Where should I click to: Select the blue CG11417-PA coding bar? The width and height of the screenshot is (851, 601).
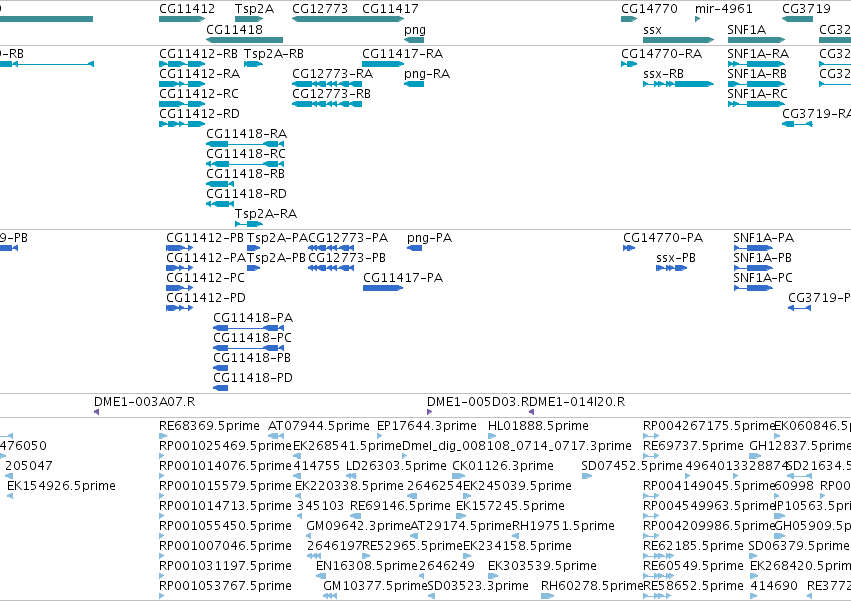(x=383, y=288)
